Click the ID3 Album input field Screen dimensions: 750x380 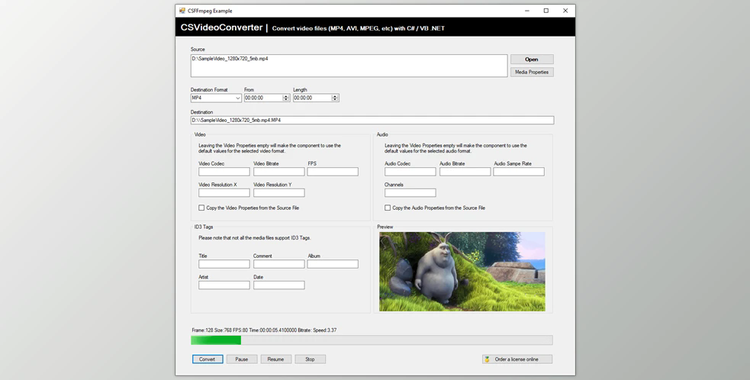click(x=333, y=264)
